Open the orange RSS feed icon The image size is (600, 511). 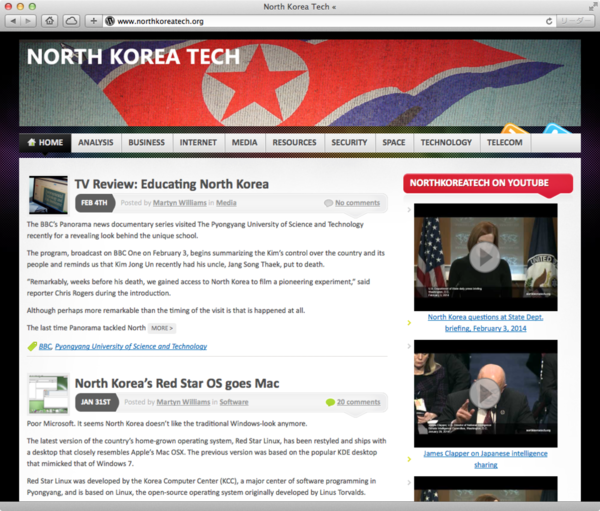click(x=515, y=129)
